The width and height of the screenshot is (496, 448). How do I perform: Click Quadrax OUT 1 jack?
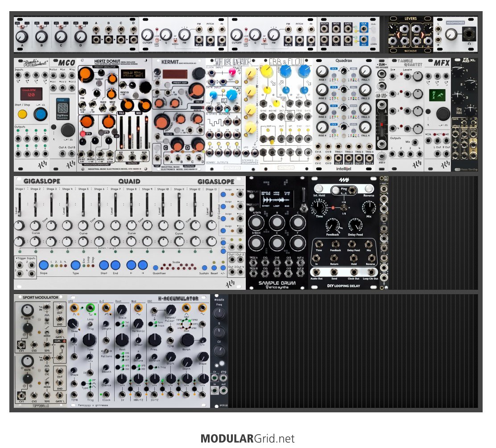coord(339,157)
